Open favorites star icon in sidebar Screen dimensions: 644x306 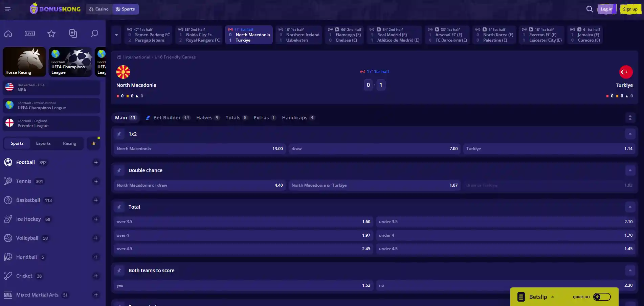pyautogui.click(x=51, y=33)
